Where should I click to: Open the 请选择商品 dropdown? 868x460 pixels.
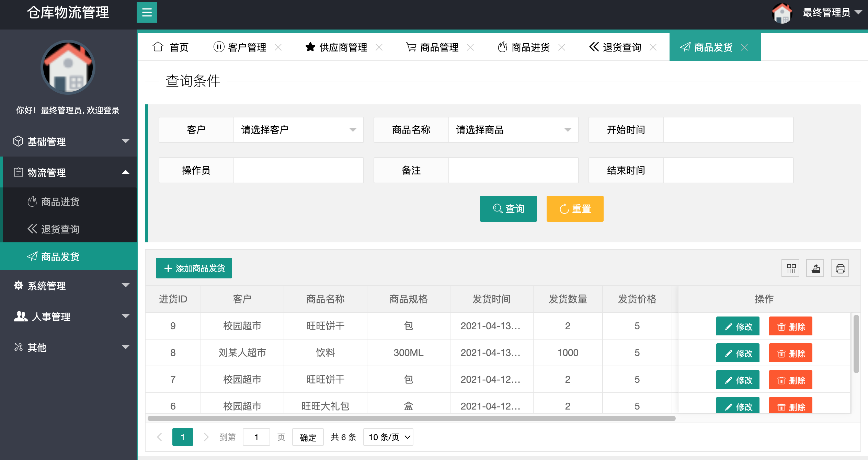click(x=513, y=130)
